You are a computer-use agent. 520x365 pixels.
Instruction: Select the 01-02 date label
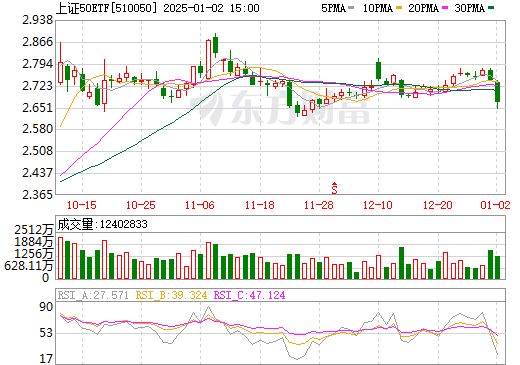point(495,205)
